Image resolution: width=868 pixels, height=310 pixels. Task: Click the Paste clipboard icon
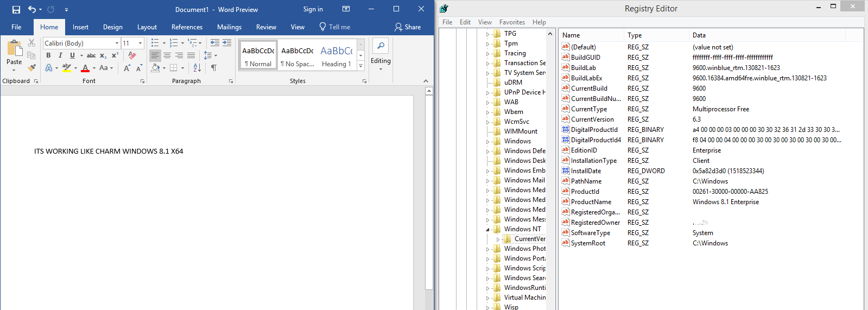click(x=14, y=48)
